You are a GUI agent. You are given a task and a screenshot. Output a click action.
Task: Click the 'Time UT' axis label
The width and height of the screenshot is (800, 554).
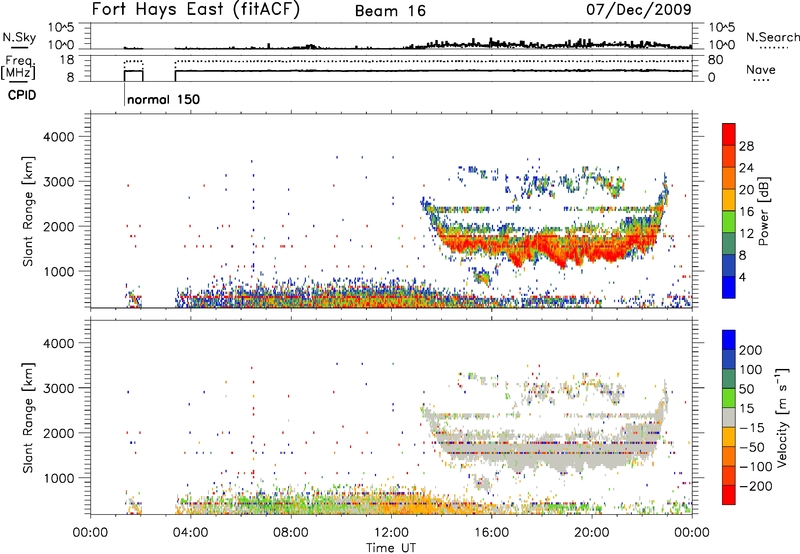(x=390, y=548)
